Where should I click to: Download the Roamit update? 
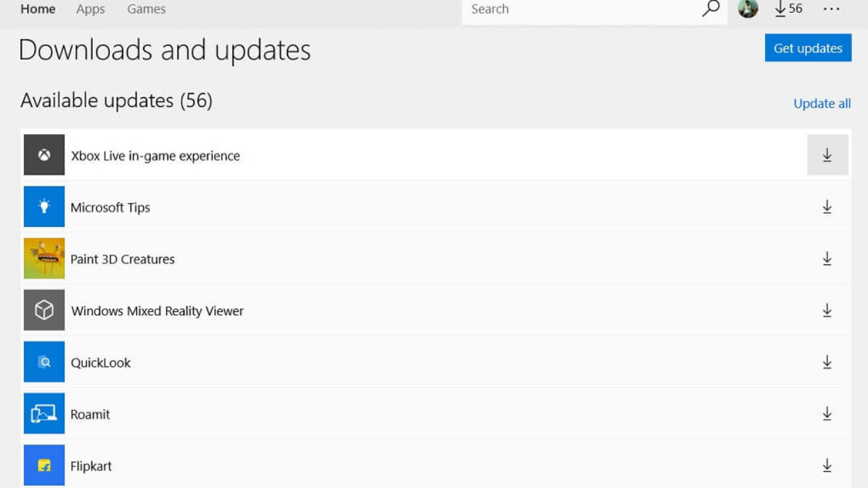pos(827,413)
